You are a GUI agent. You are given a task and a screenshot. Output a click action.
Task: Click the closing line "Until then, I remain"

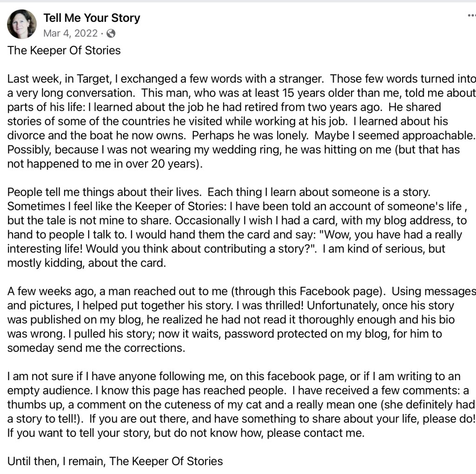pyautogui.click(x=115, y=461)
